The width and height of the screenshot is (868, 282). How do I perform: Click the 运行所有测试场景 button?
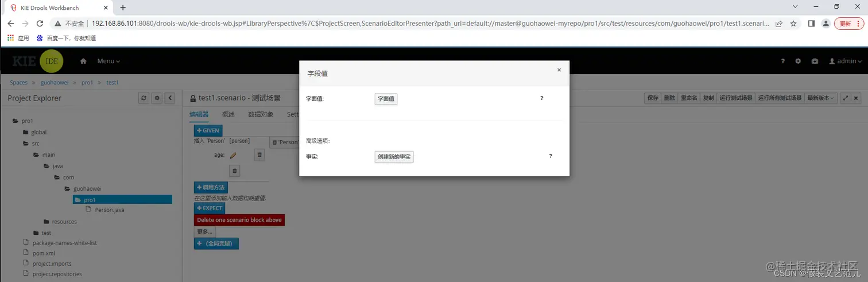pyautogui.click(x=780, y=98)
